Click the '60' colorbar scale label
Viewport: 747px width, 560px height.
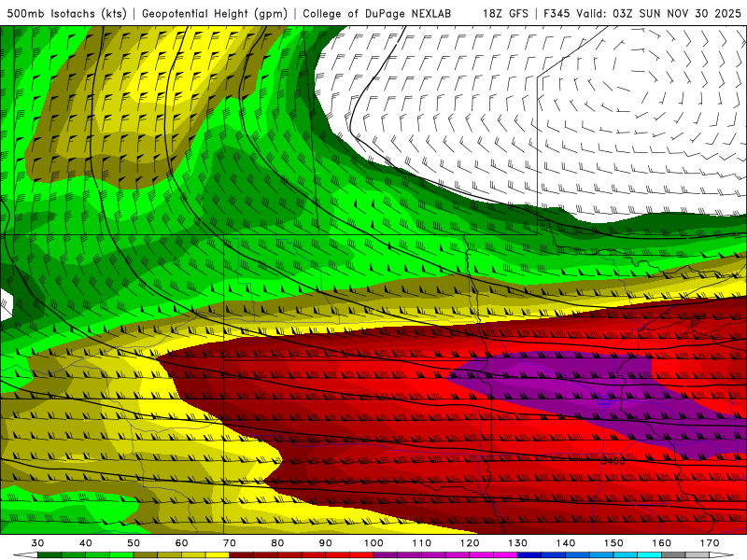click(181, 543)
